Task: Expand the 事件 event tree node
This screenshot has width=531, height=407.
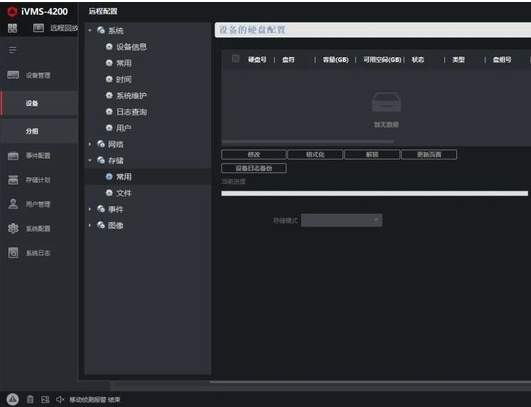Action: 90,209
